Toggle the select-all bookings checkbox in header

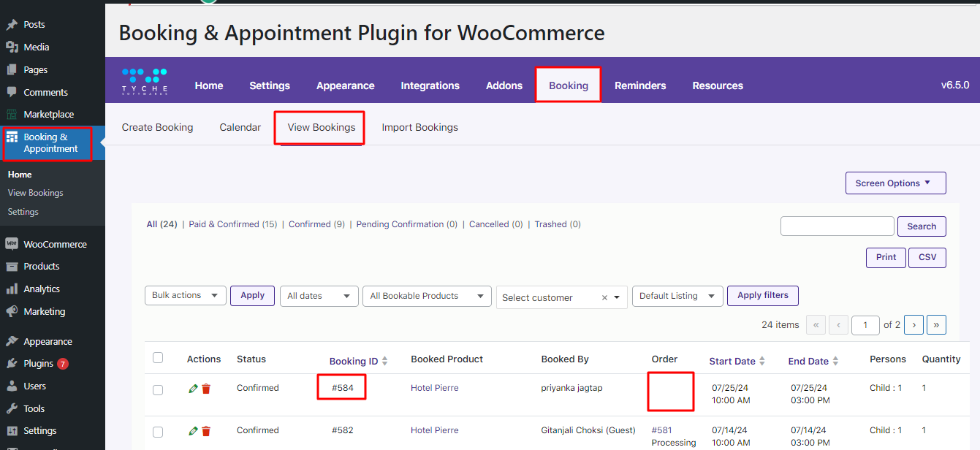158,358
